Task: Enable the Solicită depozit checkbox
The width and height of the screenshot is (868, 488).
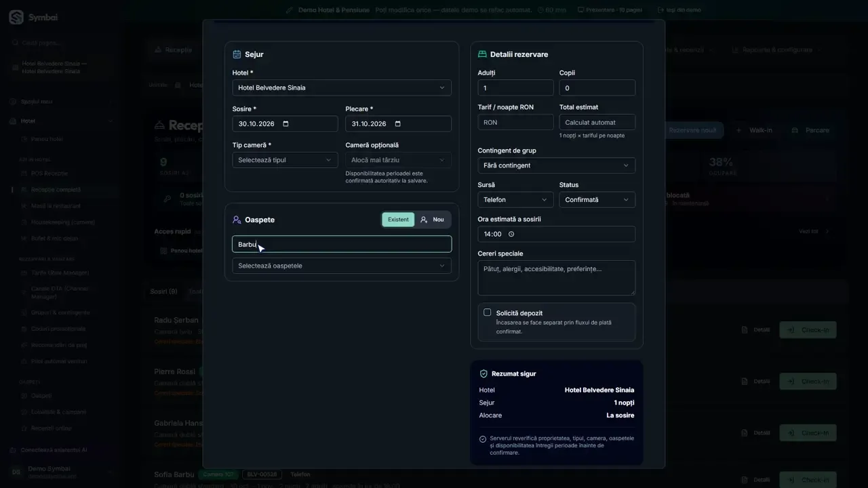Action: 487,312
